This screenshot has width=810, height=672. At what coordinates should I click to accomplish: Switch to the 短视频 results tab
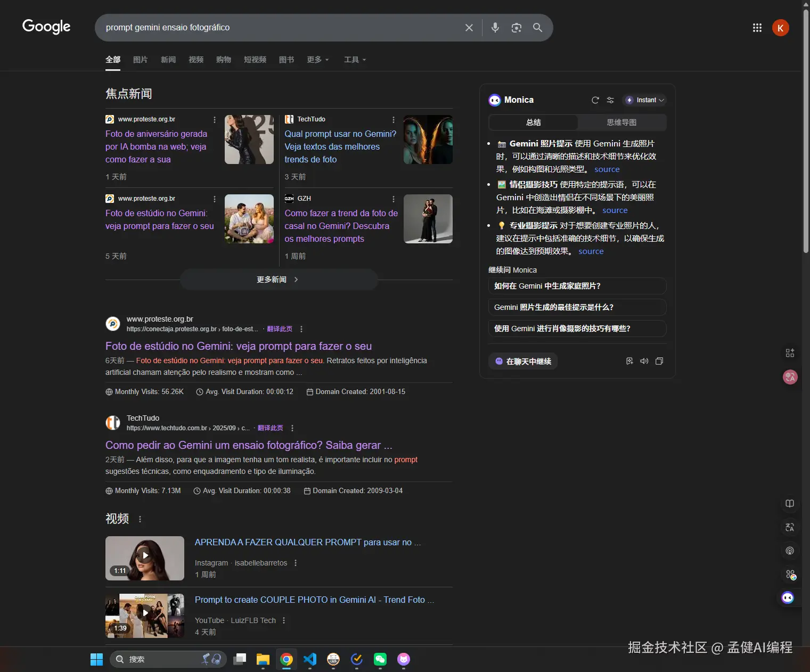[255, 60]
